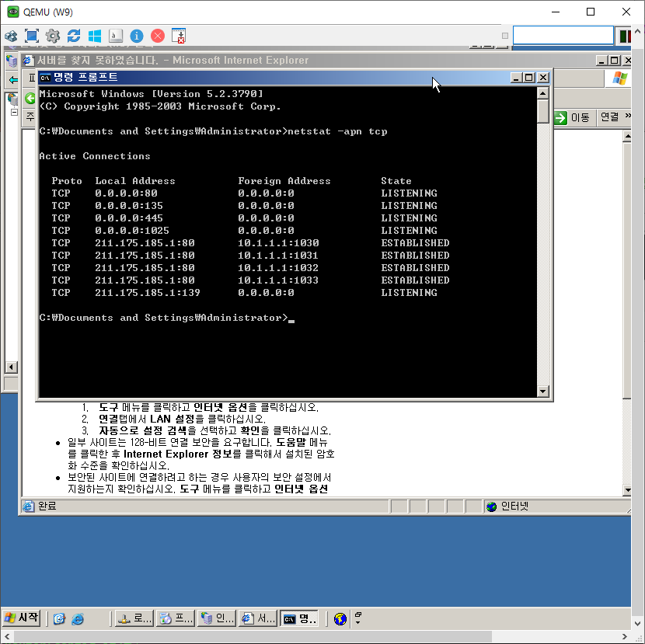Click the left arrow toolbar icon in background window
This screenshot has width=645, height=644.
click(13, 80)
